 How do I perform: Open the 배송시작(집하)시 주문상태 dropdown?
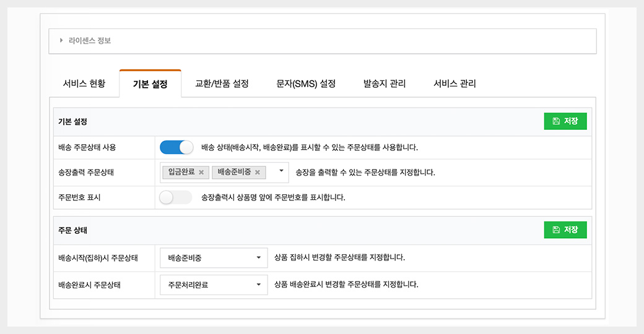point(214,257)
